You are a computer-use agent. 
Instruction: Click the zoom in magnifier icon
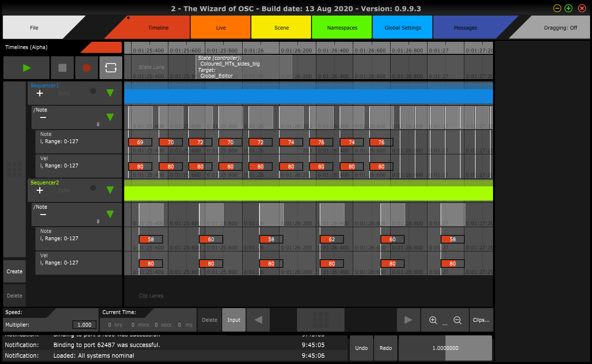(x=433, y=320)
